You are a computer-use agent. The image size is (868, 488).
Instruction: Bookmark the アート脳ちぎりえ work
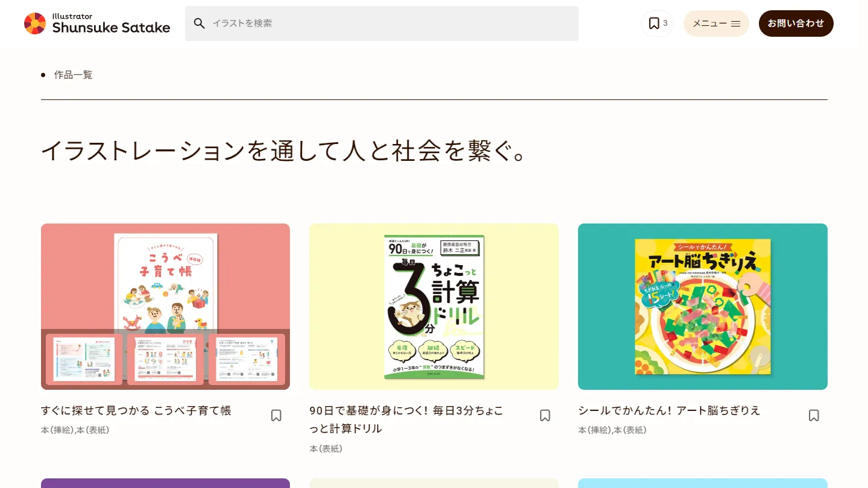click(814, 415)
